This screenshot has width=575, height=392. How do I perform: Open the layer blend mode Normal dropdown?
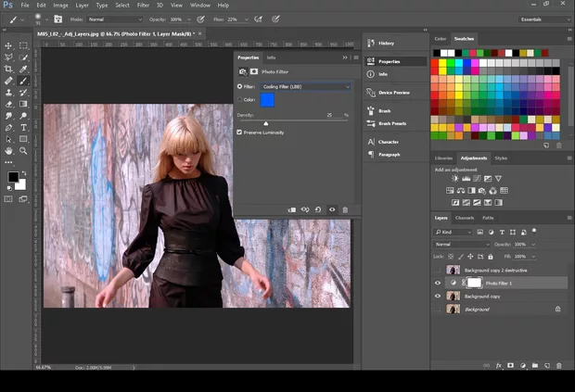[x=461, y=244]
